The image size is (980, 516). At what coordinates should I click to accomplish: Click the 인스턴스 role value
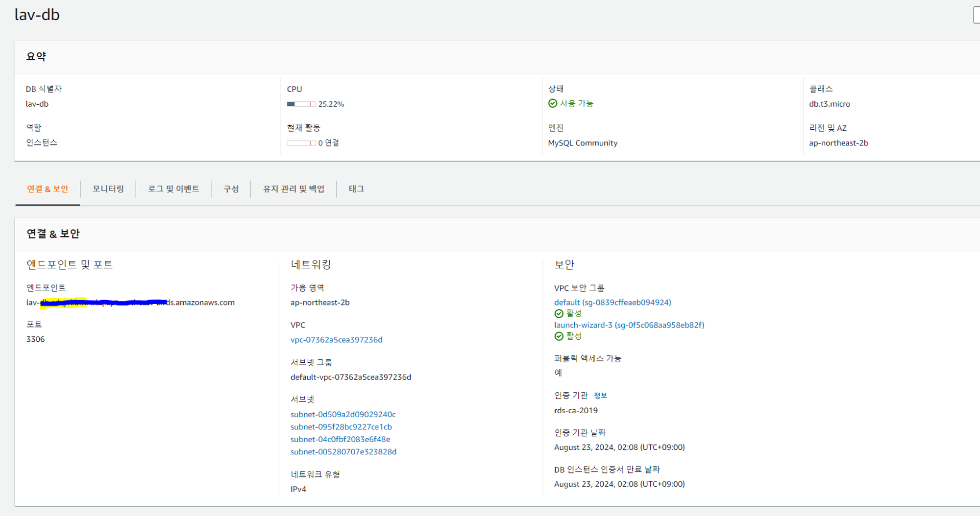[x=42, y=142]
